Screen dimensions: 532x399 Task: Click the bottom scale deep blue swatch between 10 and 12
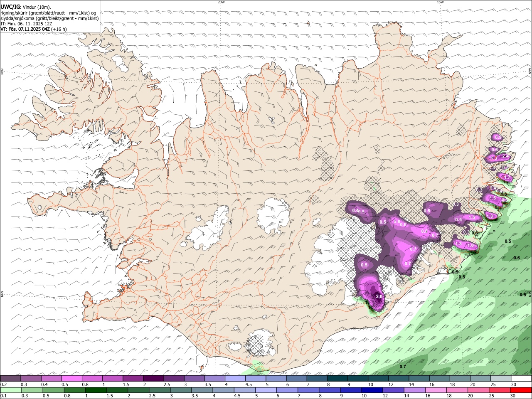point(372,390)
